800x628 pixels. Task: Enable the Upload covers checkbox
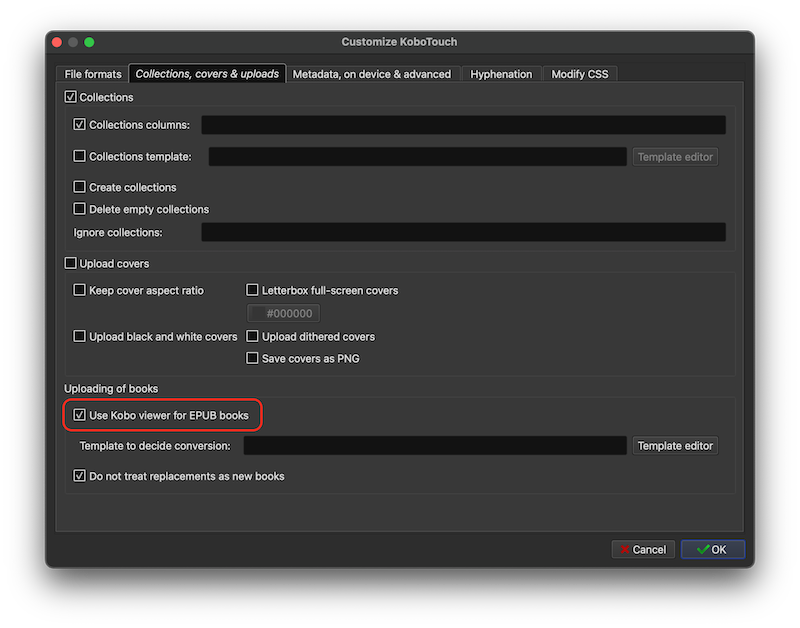(70, 263)
